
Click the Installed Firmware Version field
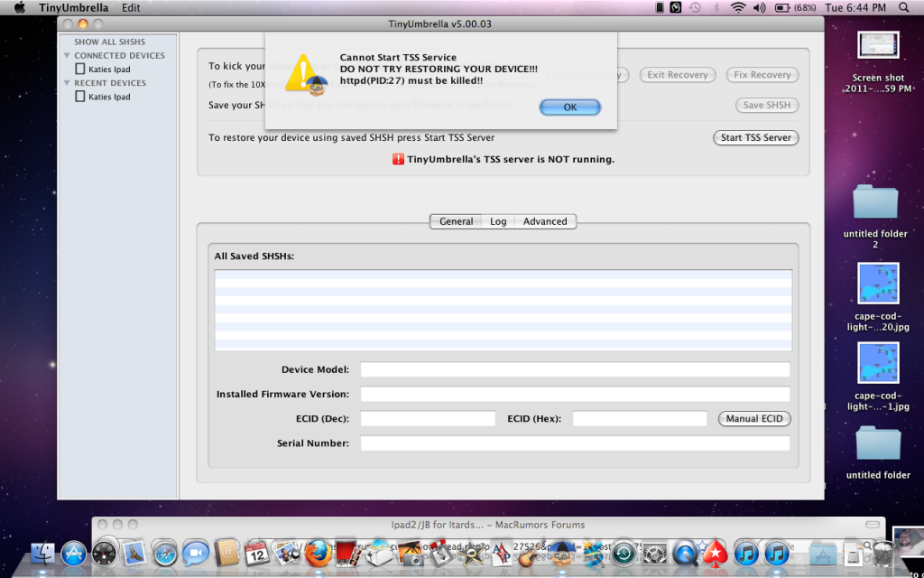tap(575, 394)
